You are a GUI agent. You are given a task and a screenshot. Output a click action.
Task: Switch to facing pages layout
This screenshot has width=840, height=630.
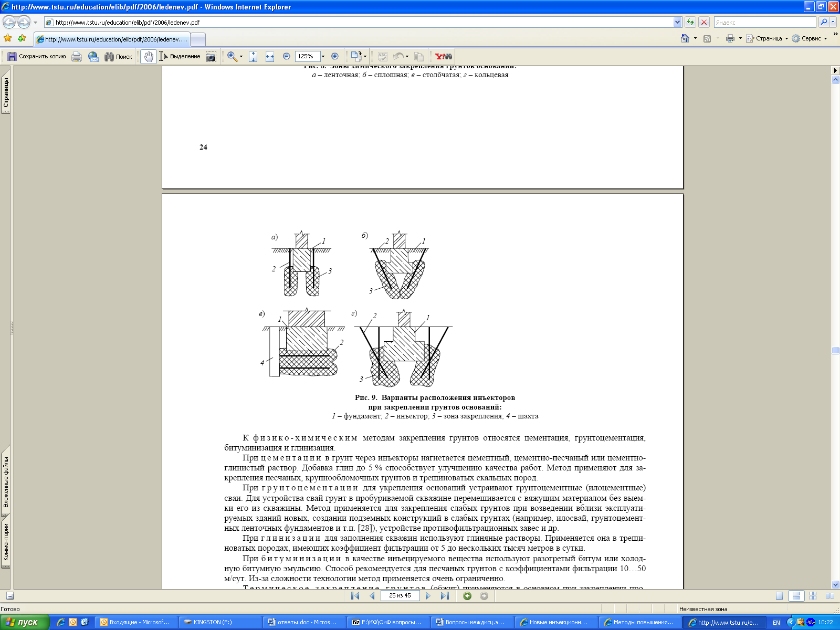point(830,595)
